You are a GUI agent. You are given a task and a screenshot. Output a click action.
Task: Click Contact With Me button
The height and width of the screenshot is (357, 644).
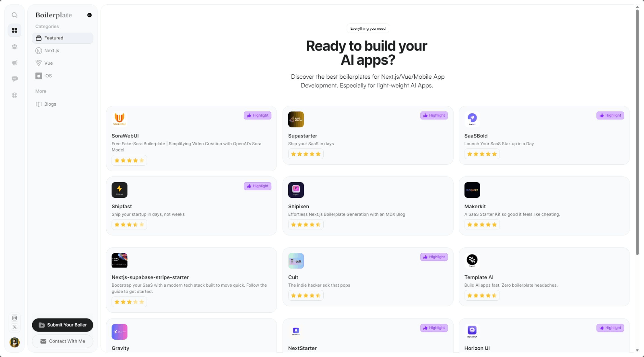tap(62, 341)
